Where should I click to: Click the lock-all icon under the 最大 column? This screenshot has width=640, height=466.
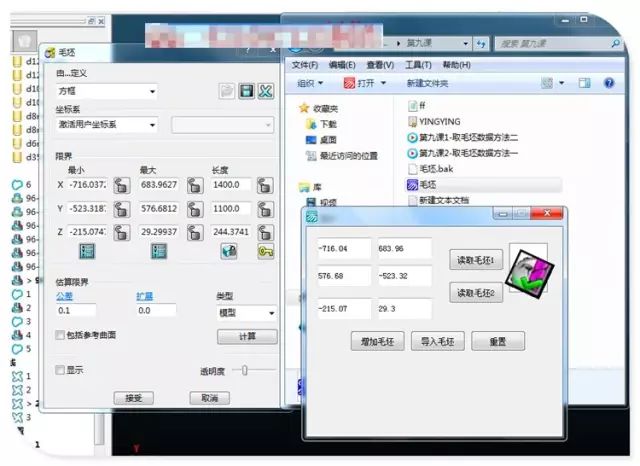(159, 251)
